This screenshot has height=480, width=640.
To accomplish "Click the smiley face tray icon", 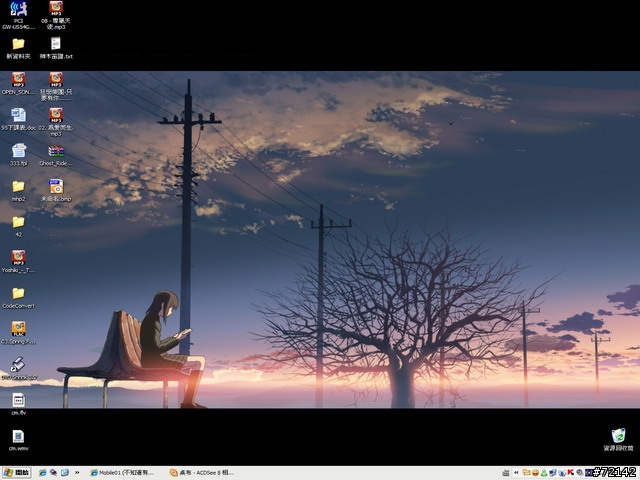I will point(535,473).
